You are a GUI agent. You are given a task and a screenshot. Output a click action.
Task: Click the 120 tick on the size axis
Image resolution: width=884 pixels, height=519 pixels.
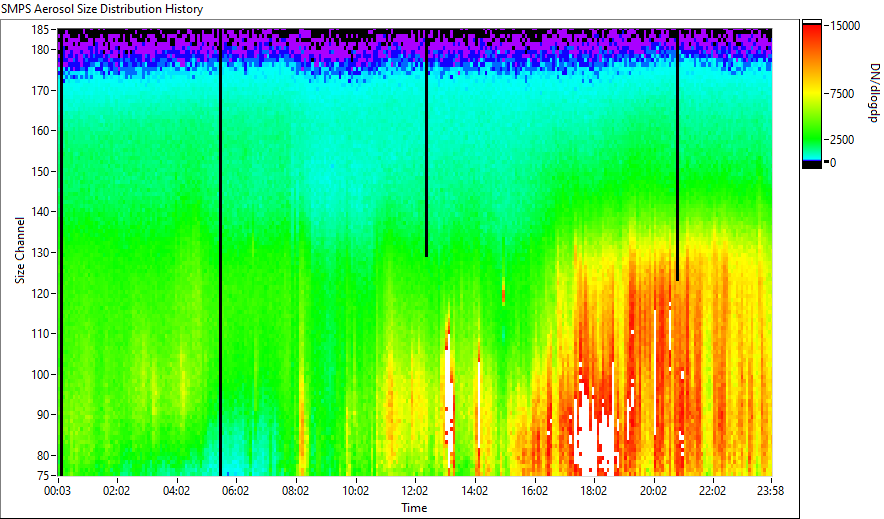[x=41, y=294]
